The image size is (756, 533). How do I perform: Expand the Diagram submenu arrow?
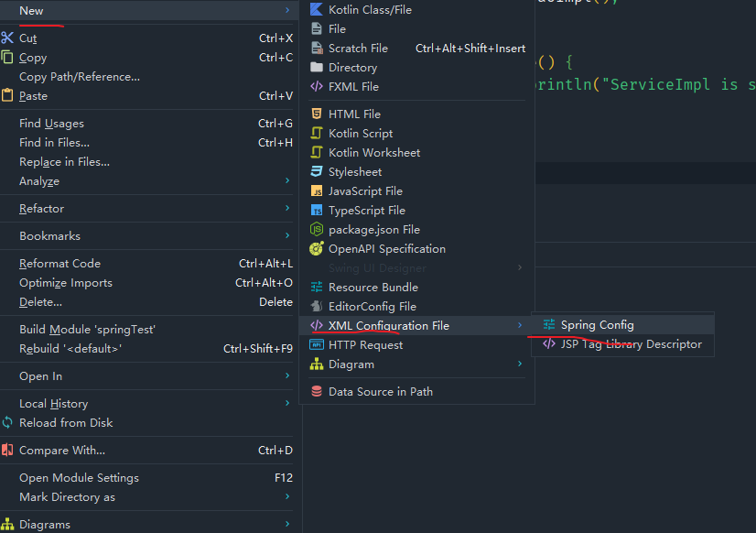point(520,364)
